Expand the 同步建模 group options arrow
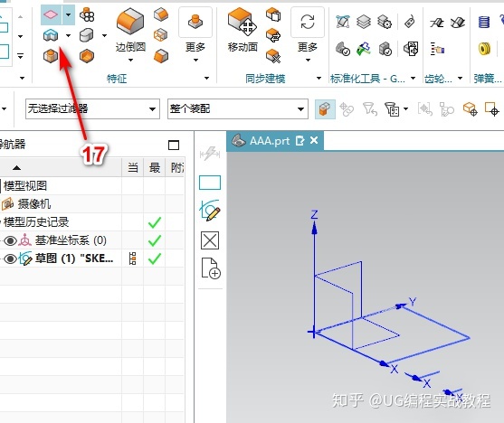 point(319,78)
